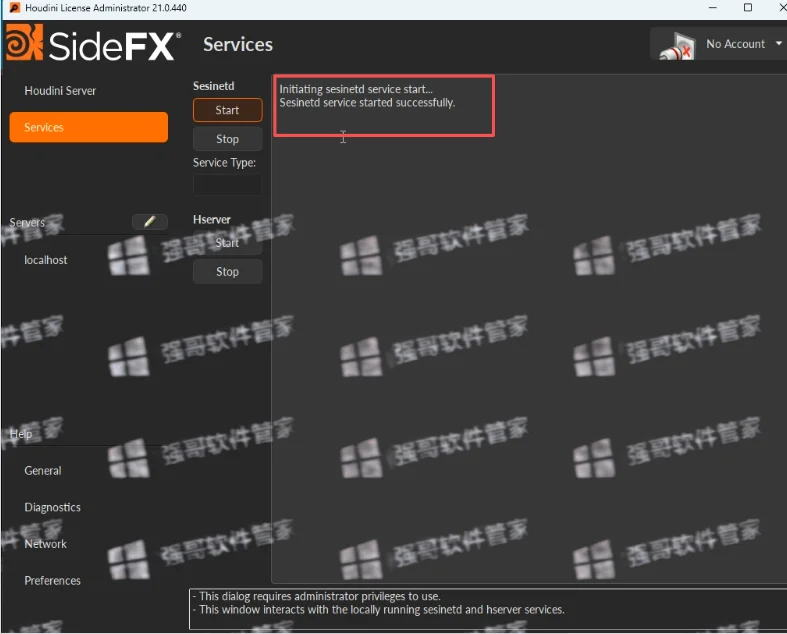The image size is (787, 634).
Task: Click the Services page heading
Action: point(238,45)
